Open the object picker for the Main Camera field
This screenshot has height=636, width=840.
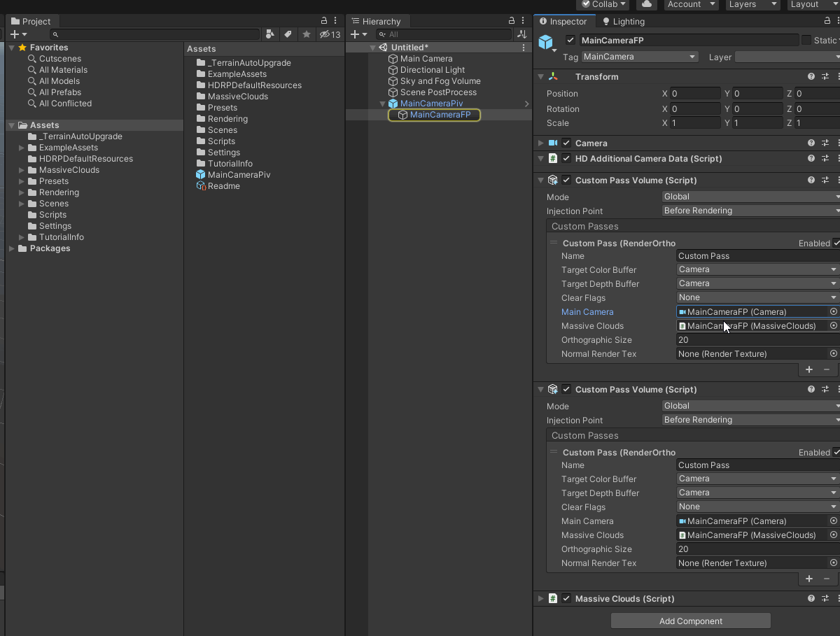point(832,312)
